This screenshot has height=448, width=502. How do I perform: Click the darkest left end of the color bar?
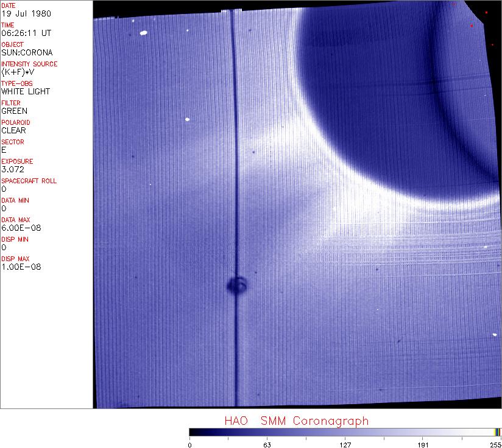(x=193, y=432)
